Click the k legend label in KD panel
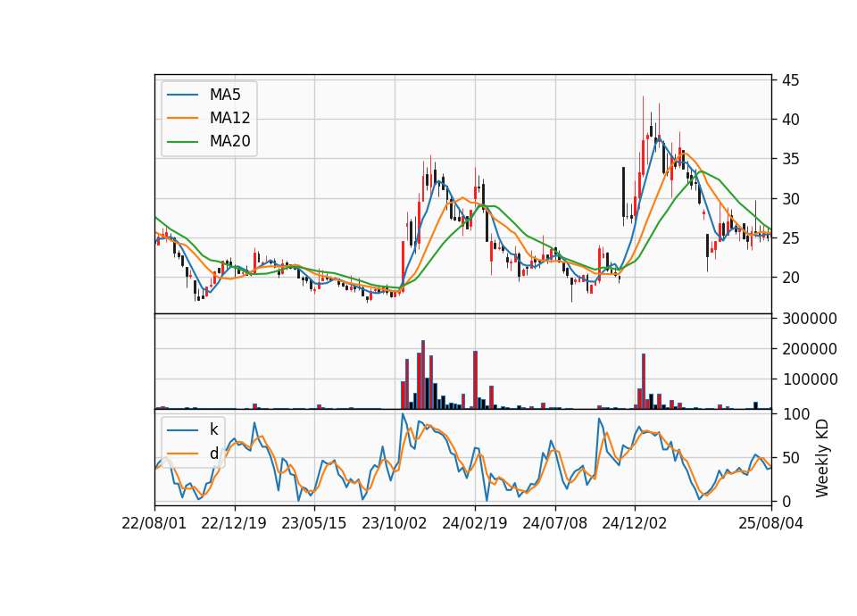This screenshot has width=857, height=616. pos(213,429)
